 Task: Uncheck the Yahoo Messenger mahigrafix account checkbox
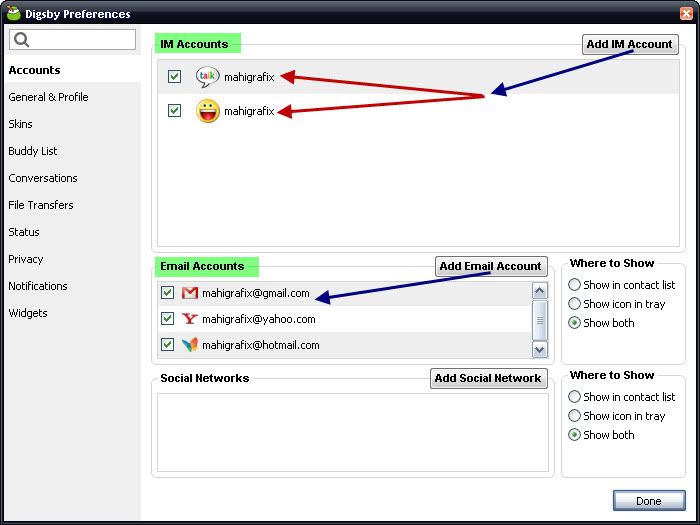(175, 110)
